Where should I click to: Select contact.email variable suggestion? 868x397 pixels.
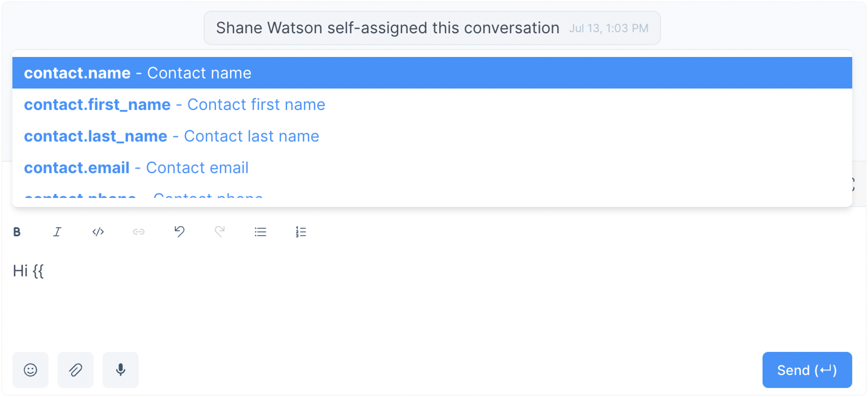432,167
